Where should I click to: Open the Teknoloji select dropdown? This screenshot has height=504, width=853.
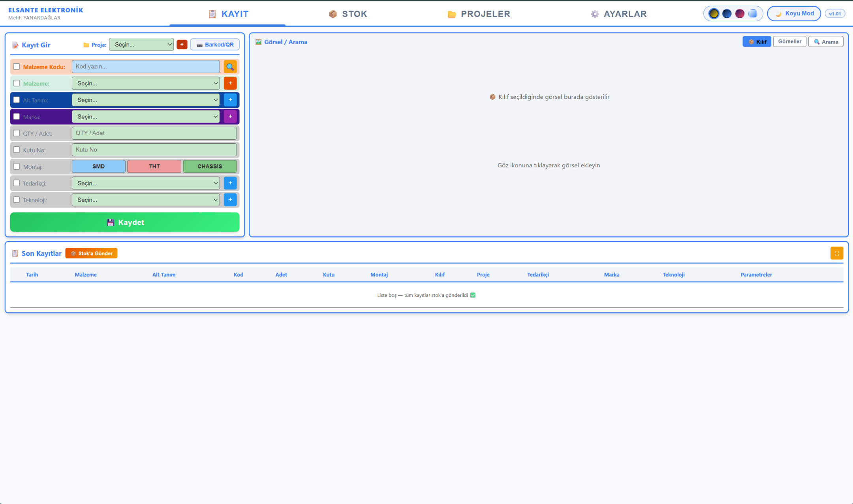point(146,200)
